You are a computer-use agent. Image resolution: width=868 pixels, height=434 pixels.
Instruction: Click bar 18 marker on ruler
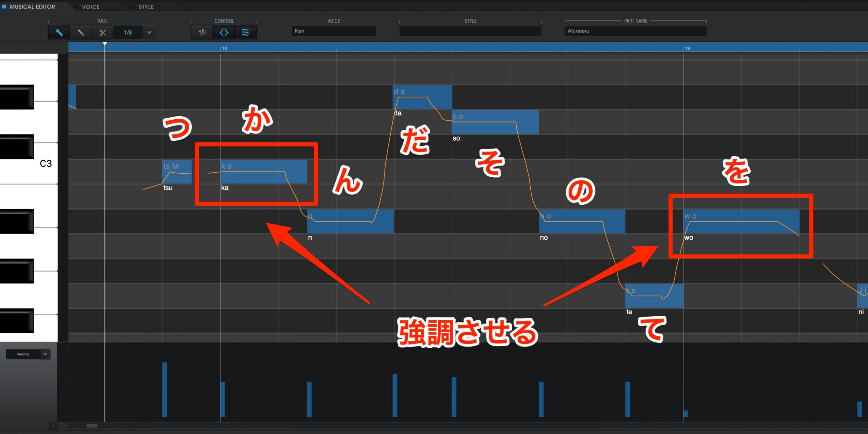[x=224, y=48]
